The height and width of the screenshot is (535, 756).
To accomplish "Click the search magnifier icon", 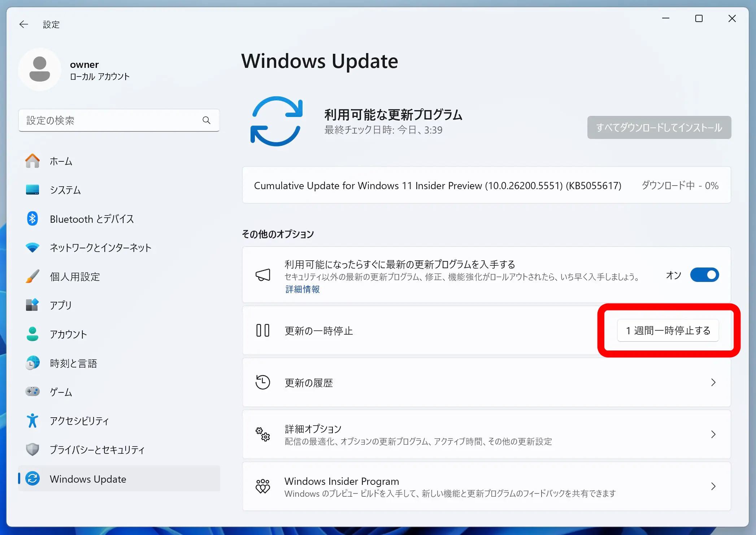I will point(207,120).
